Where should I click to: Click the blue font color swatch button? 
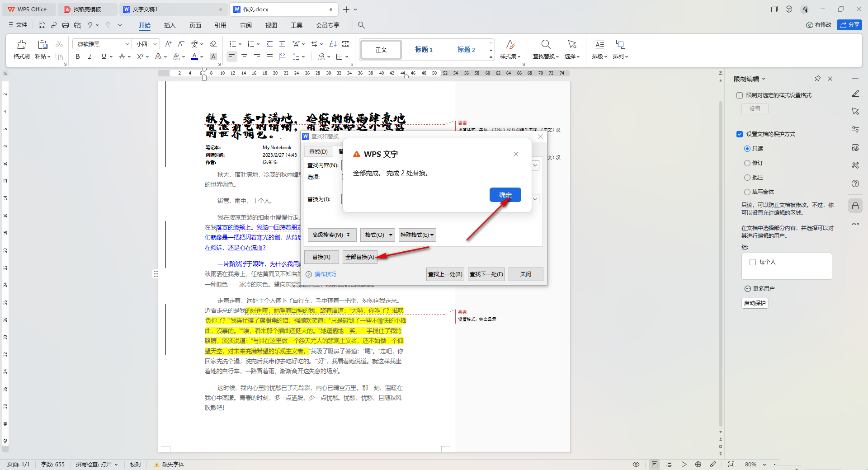[x=194, y=56]
